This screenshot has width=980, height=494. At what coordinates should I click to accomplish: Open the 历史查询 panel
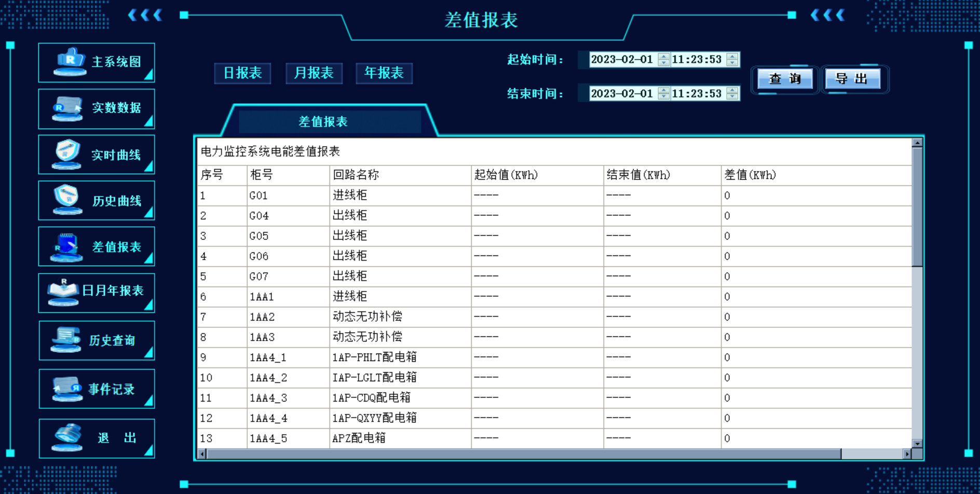pos(96,340)
